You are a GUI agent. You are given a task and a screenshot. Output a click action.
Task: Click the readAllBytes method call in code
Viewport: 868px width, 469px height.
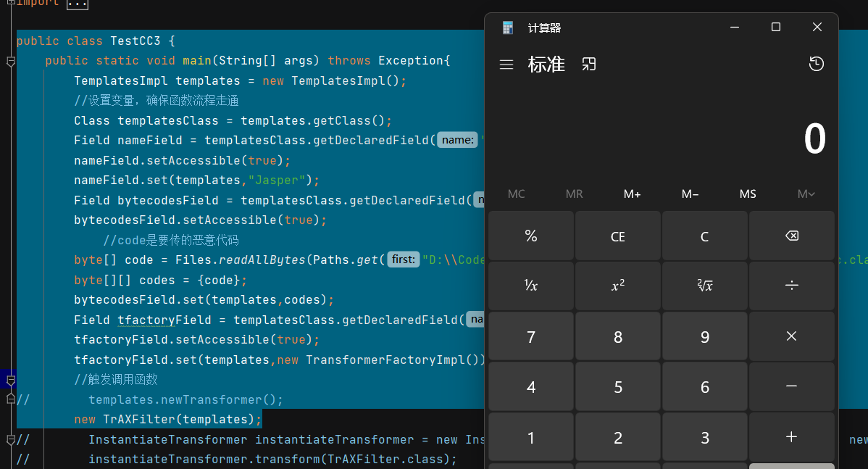point(262,260)
